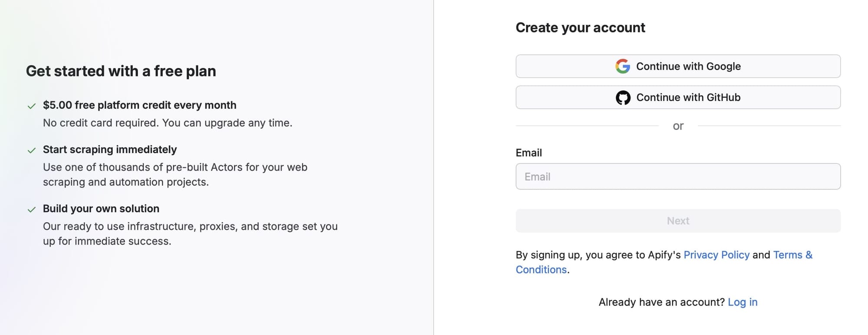Image resolution: width=868 pixels, height=335 pixels.
Task: Click the "Use one of thousands of pre-built Actors" text
Action: pos(175,167)
